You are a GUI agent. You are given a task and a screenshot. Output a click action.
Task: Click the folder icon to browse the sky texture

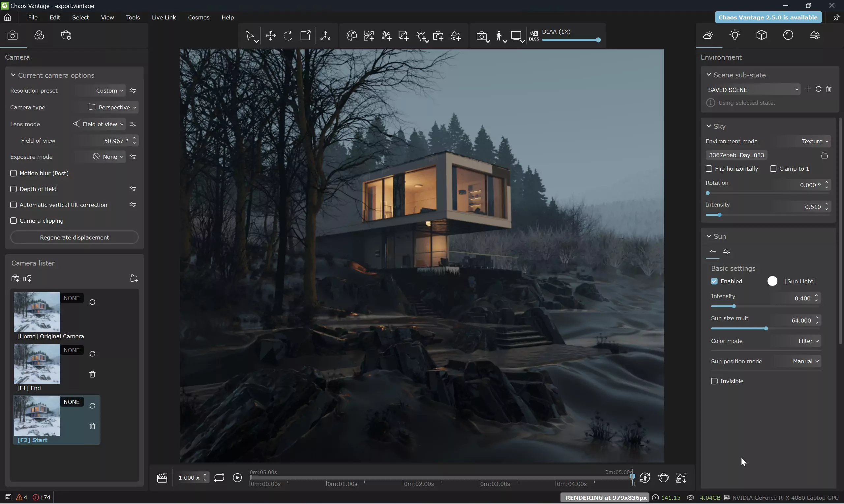824,155
